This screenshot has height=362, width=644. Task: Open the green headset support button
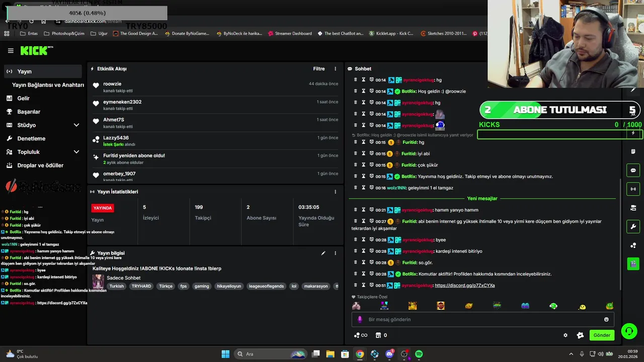pos(629,331)
